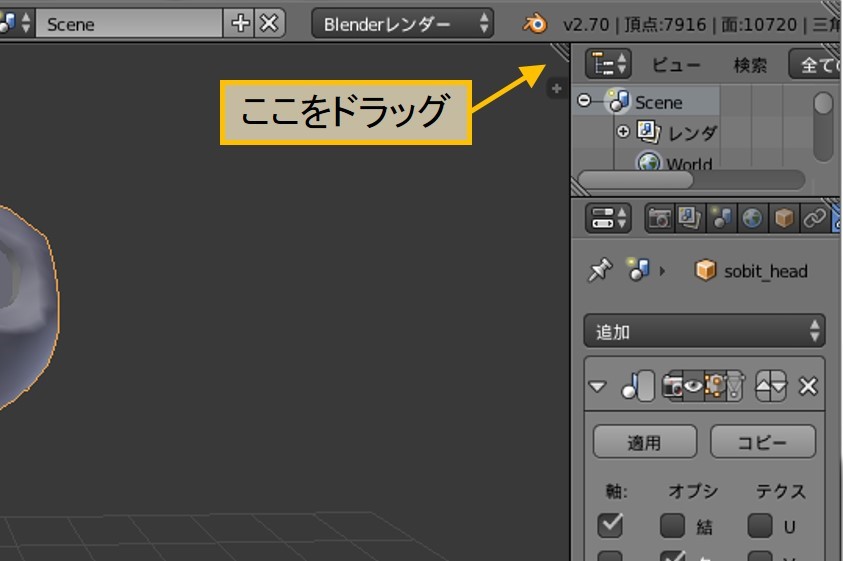Click the コピー button

[762, 441]
